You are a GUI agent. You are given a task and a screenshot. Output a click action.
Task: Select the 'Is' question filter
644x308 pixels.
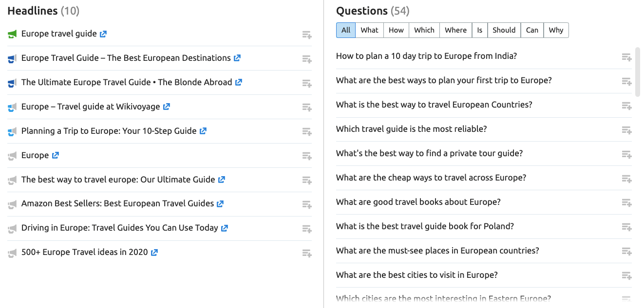pyautogui.click(x=479, y=30)
